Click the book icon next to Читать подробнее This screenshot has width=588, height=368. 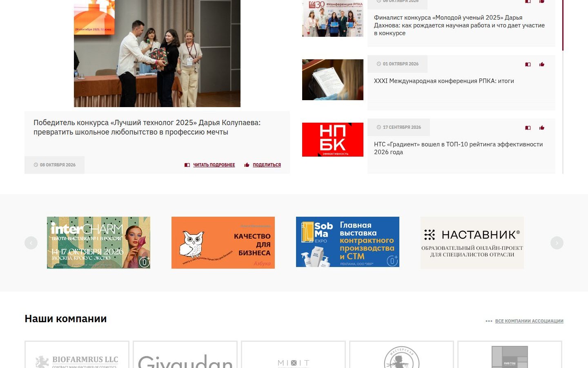tap(187, 165)
